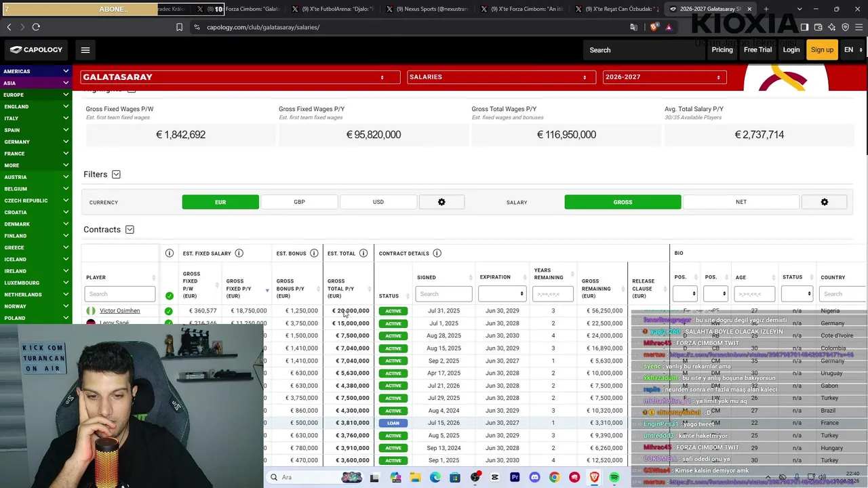The height and width of the screenshot is (488, 868).
Task: Collapse the Filters section
Action: point(116,174)
